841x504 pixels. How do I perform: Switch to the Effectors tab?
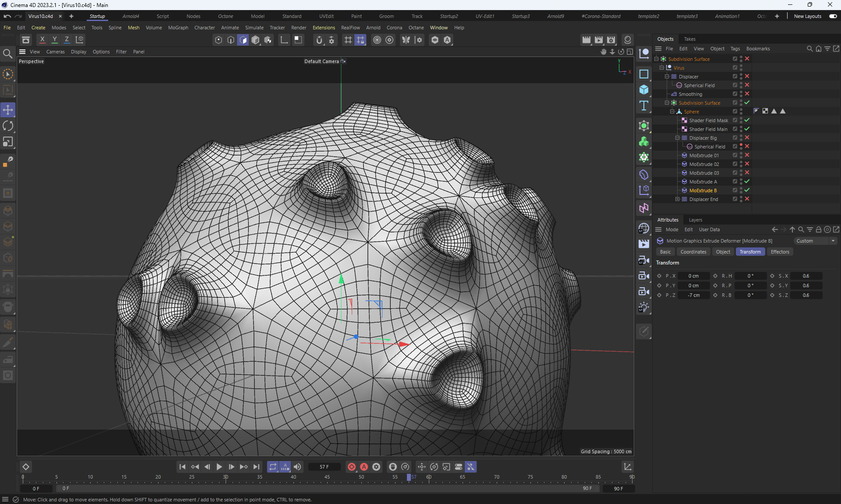tap(780, 252)
